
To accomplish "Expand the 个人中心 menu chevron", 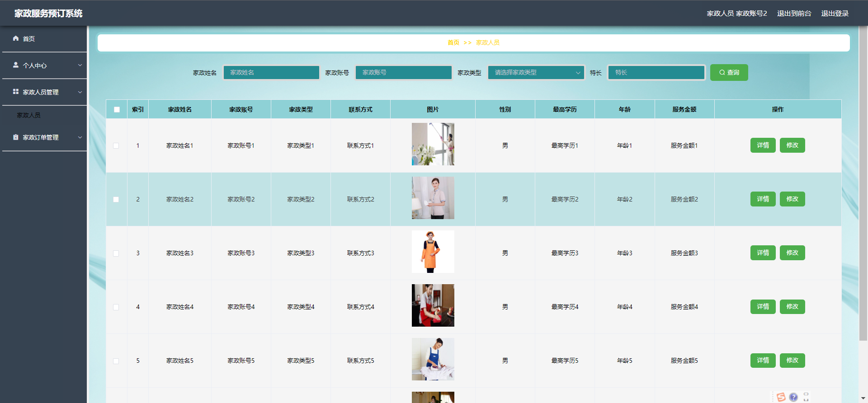I will 80,65.
